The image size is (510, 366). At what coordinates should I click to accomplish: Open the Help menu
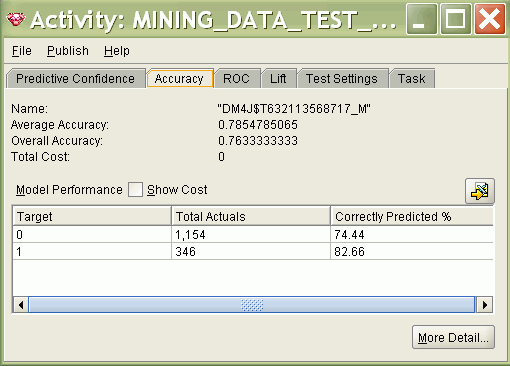pyautogui.click(x=117, y=51)
